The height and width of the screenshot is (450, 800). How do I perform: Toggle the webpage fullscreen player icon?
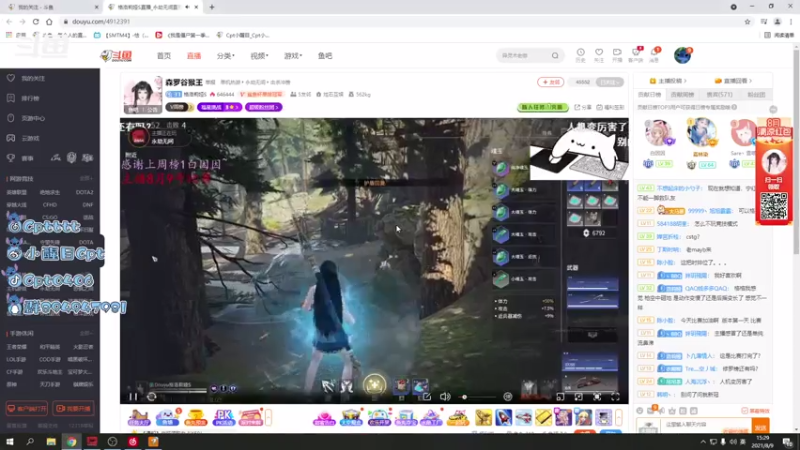tap(597, 396)
